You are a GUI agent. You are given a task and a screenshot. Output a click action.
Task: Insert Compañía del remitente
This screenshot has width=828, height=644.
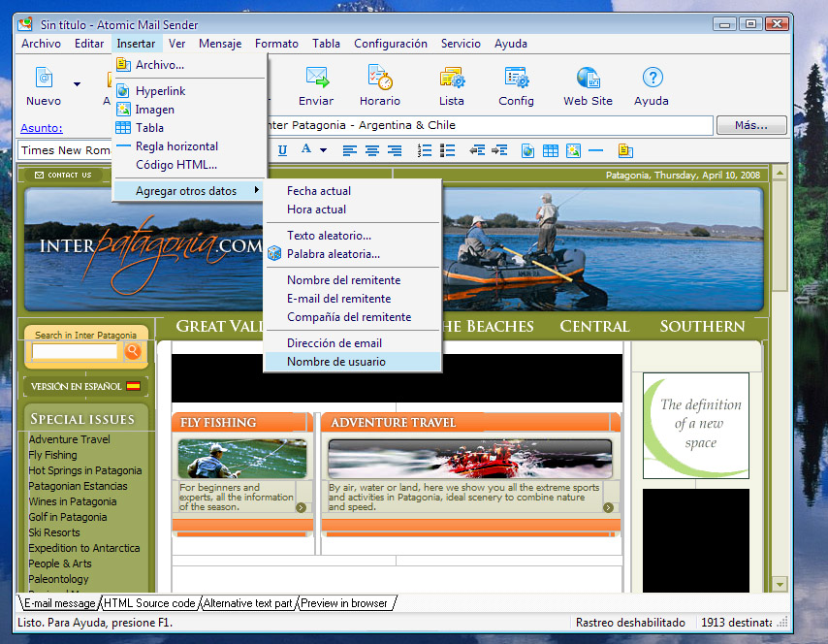[352, 317]
